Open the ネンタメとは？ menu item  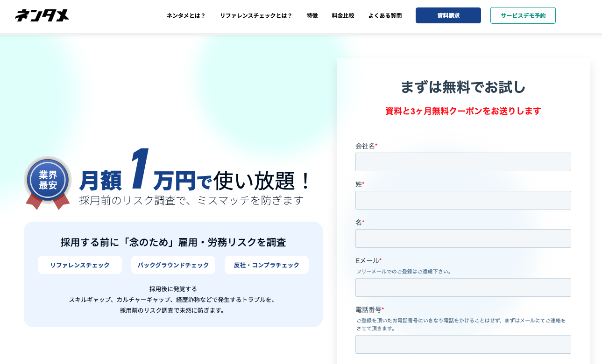(186, 15)
